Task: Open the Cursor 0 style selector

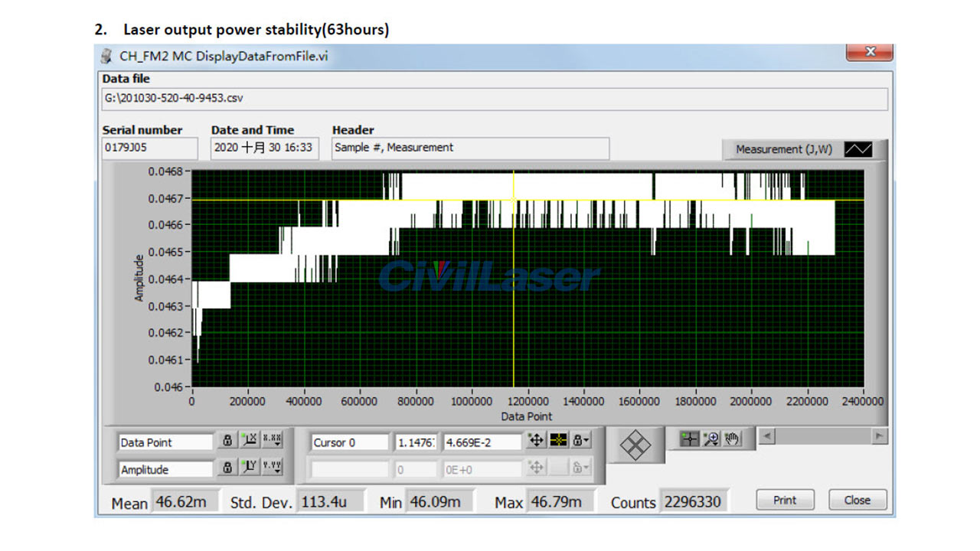Action: click(557, 441)
